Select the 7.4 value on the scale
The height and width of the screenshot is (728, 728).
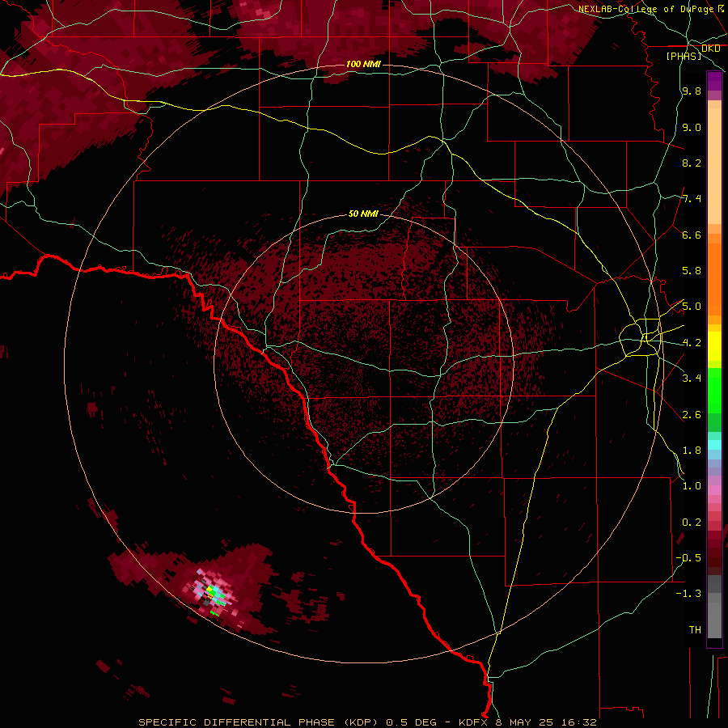point(692,199)
